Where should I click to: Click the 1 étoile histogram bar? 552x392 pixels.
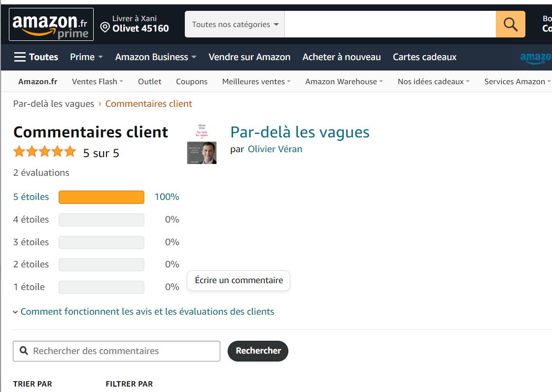102,287
